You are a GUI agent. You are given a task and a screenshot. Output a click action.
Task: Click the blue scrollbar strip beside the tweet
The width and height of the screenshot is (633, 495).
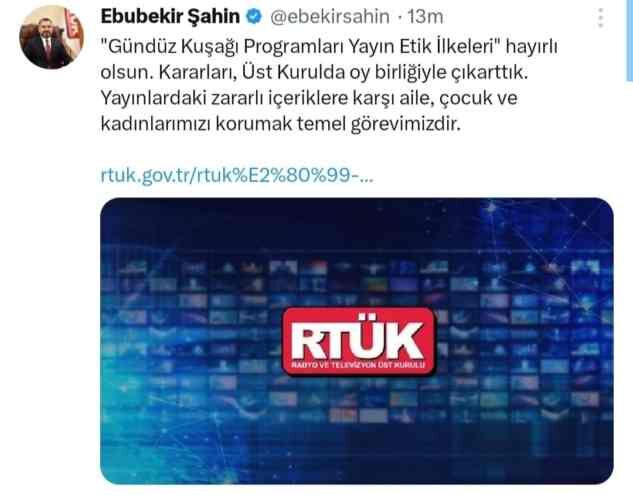(630, 40)
